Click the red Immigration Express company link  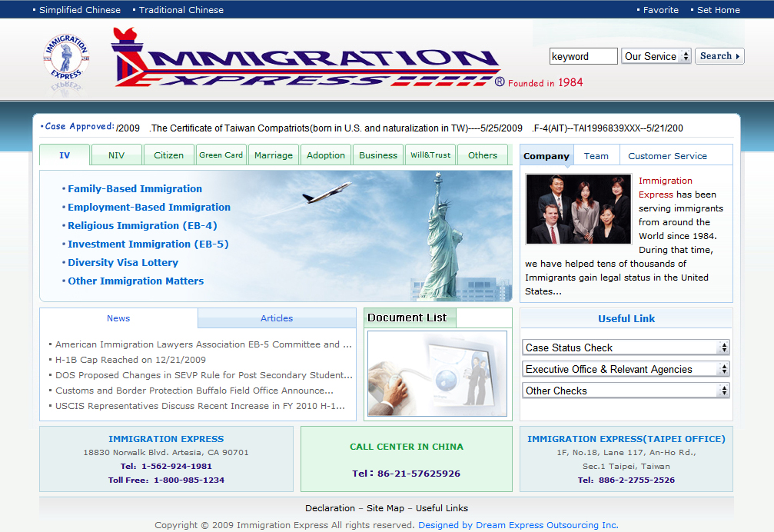[x=665, y=188]
